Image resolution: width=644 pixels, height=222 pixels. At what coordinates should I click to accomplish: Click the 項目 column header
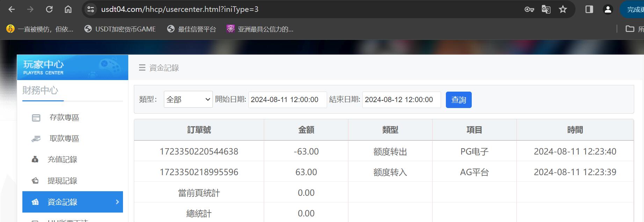[474, 130]
